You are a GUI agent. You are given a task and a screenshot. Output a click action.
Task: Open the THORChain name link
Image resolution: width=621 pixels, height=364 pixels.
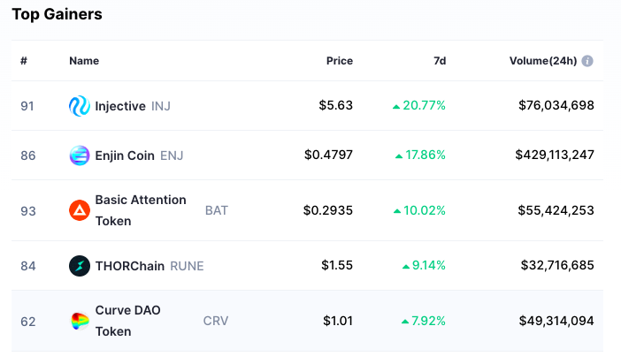130,266
